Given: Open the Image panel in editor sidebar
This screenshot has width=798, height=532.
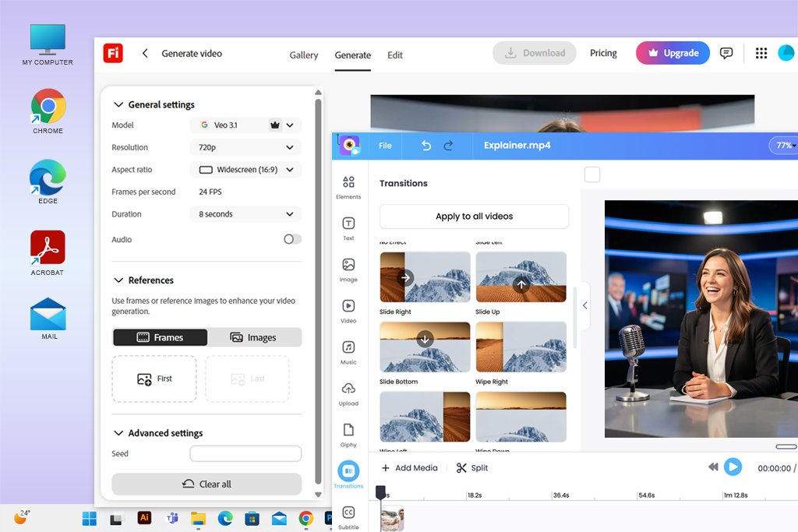Looking at the screenshot, I should tap(348, 270).
